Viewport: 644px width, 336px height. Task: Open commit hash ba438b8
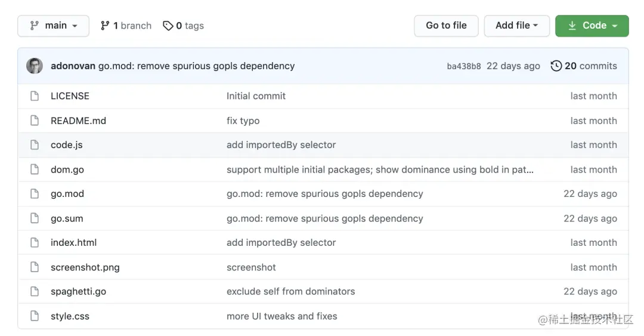463,66
